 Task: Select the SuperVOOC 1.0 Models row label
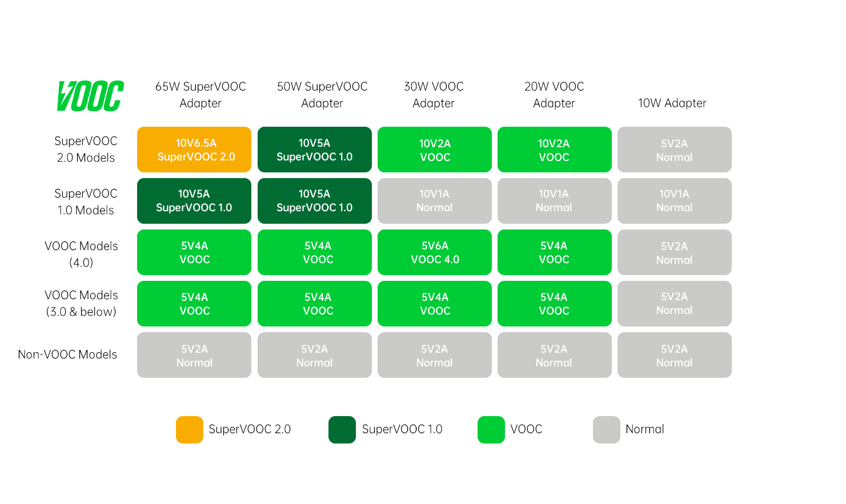point(86,201)
